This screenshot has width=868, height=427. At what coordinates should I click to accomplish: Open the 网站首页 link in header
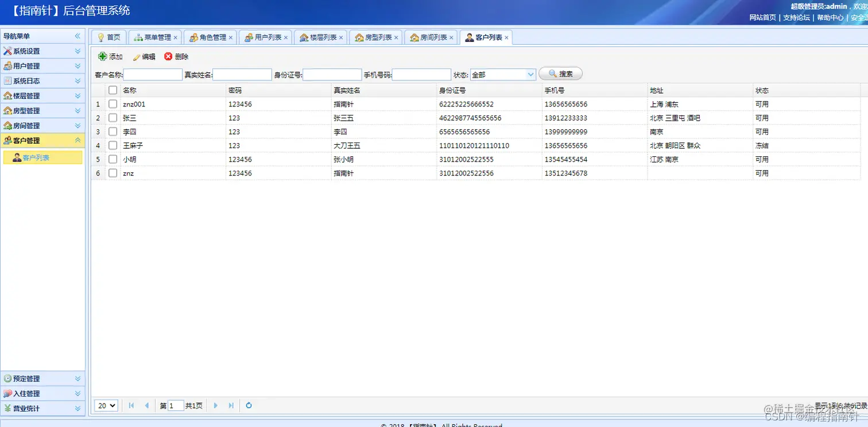[x=762, y=18]
